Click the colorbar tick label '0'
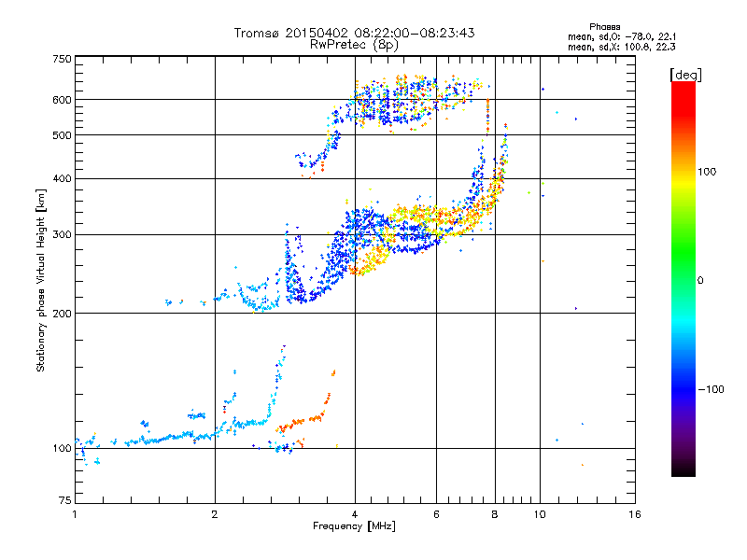The height and width of the screenshot is (560, 747). [700, 281]
